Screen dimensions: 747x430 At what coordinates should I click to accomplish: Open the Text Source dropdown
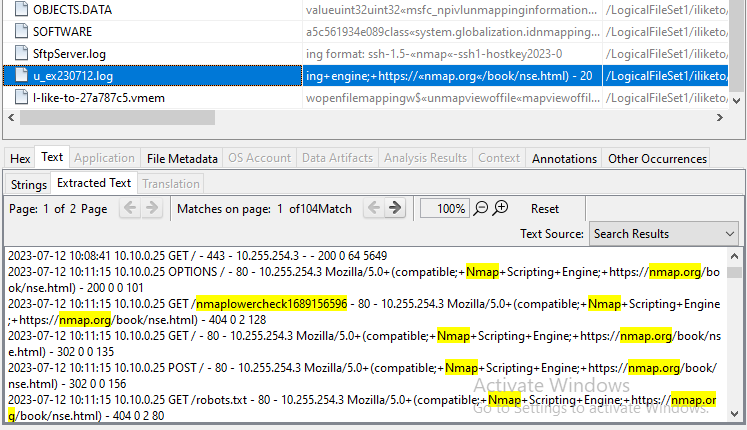point(664,234)
